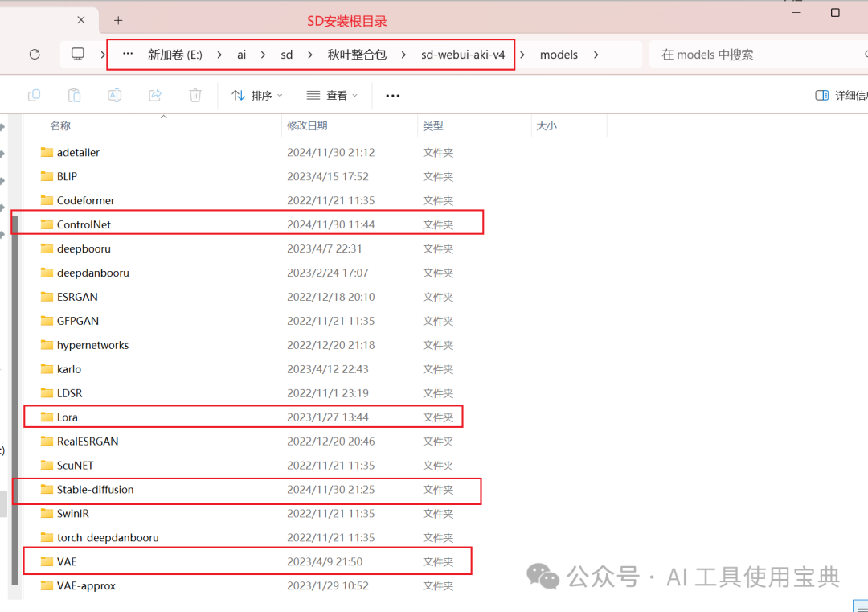Screen dimensions: 868x612
Task: Navigate to sd-webui-aki-v4 breadcrumb
Action: pos(463,55)
